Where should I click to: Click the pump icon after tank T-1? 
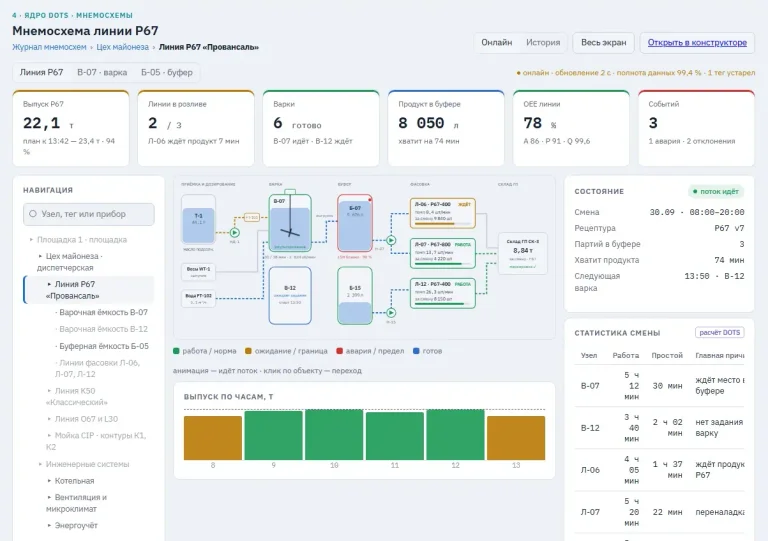[x=235, y=233]
